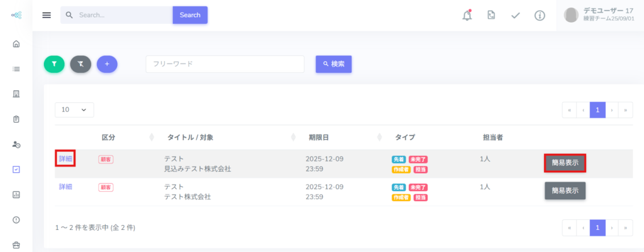This screenshot has height=252, width=644.
Task: Open the hamburger menu in the top bar
Action: click(47, 15)
